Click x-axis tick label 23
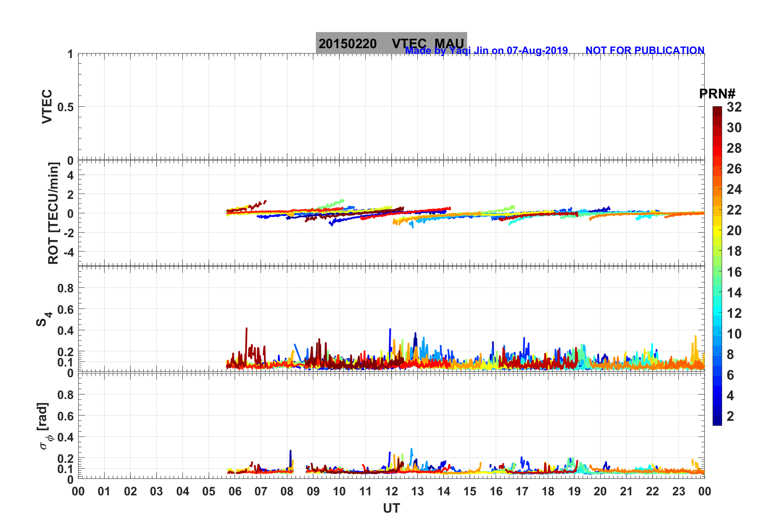 678,491
